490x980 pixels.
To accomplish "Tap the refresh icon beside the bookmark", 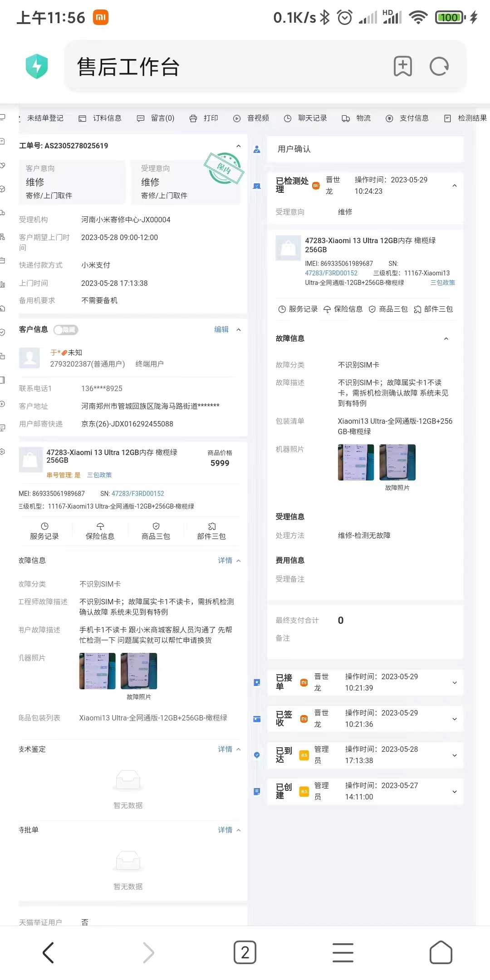I will 439,66.
